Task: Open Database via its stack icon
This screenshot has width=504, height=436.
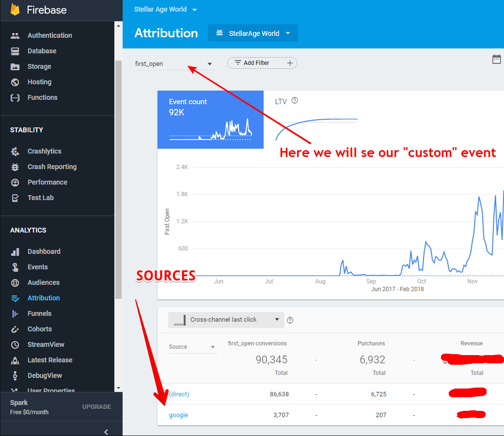Action: [15, 51]
